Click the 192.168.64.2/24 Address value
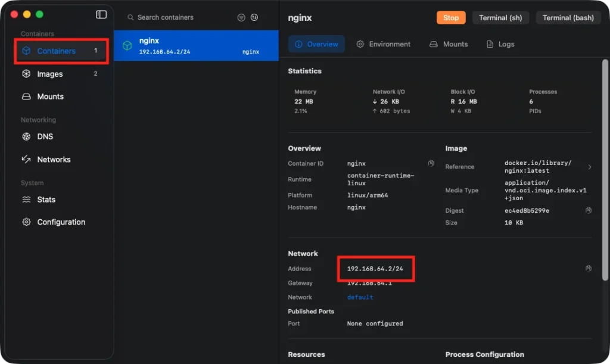Viewport: 610px width, 364px height. (375, 269)
